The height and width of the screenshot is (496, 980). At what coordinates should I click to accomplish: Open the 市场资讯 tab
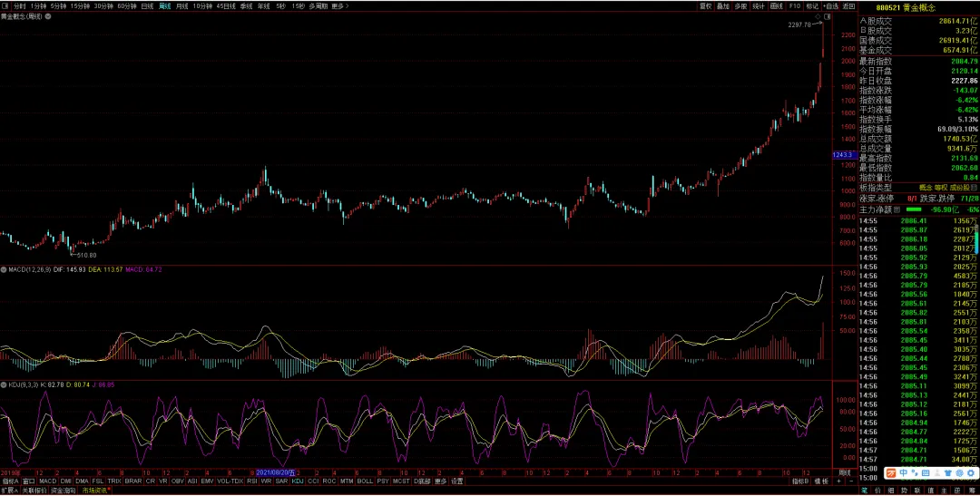point(95,491)
